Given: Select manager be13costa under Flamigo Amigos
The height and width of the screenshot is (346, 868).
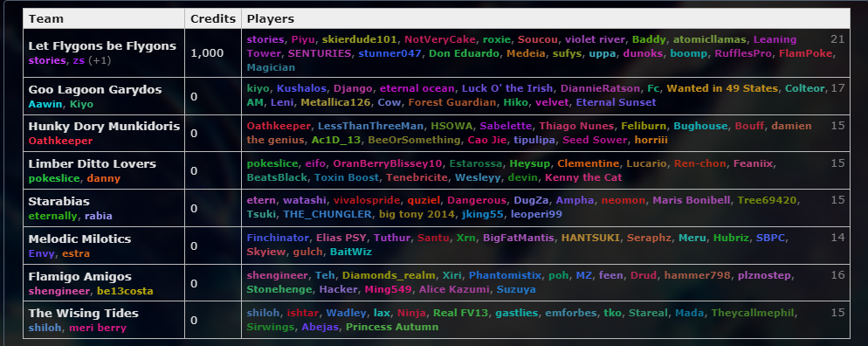Looking at the screenshot, I should (125, 291).
